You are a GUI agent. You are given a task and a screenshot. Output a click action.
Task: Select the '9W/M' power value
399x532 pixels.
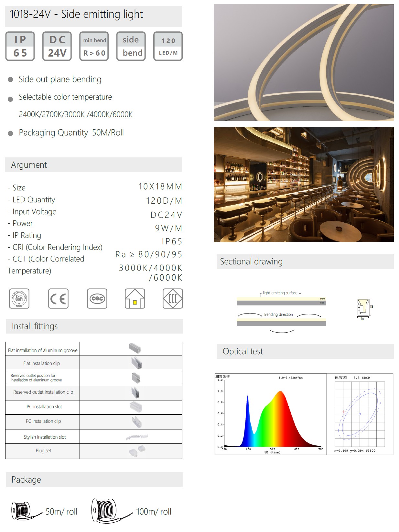(x=168, y=228)
